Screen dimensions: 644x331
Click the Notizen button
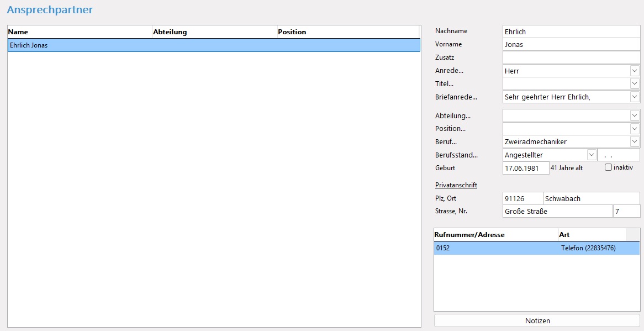coord(537,321)
